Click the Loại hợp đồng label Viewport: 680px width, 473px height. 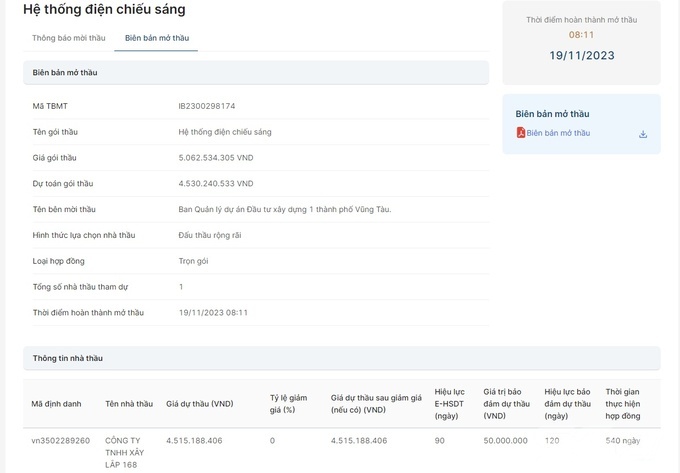[58, 261]
